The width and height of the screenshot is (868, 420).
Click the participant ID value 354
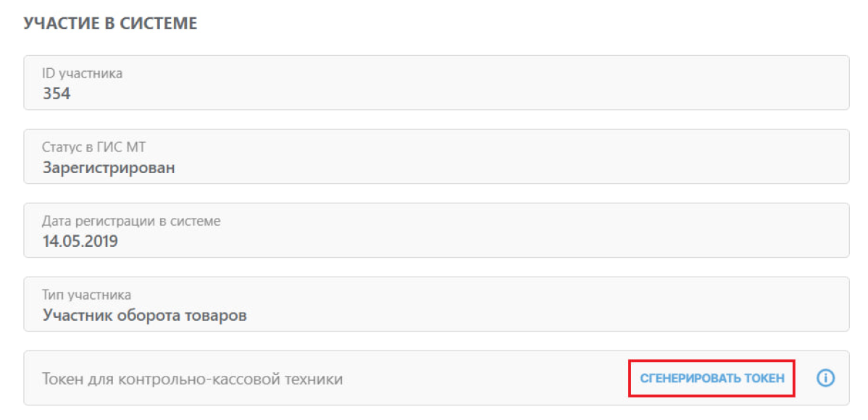tap(57, 93)
